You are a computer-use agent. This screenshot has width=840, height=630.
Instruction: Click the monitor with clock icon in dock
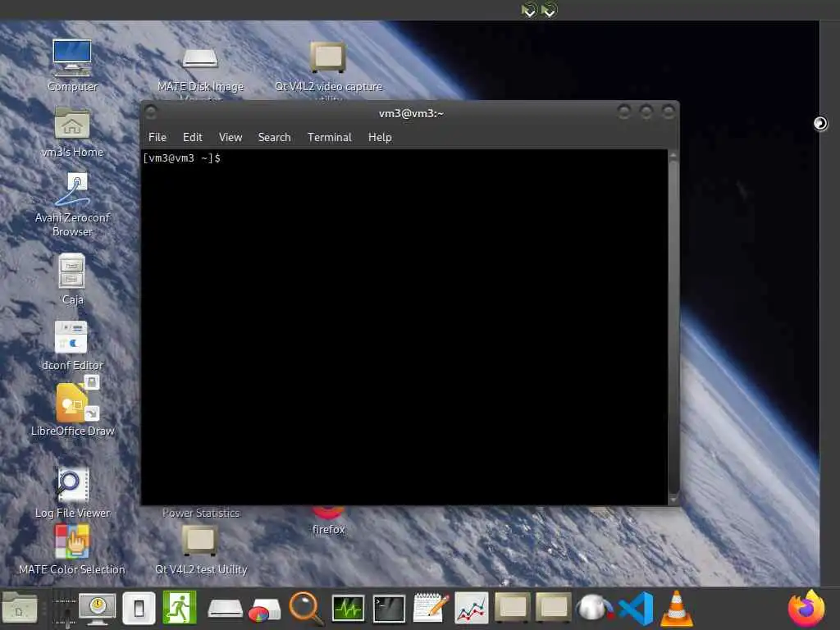point(98,609)
